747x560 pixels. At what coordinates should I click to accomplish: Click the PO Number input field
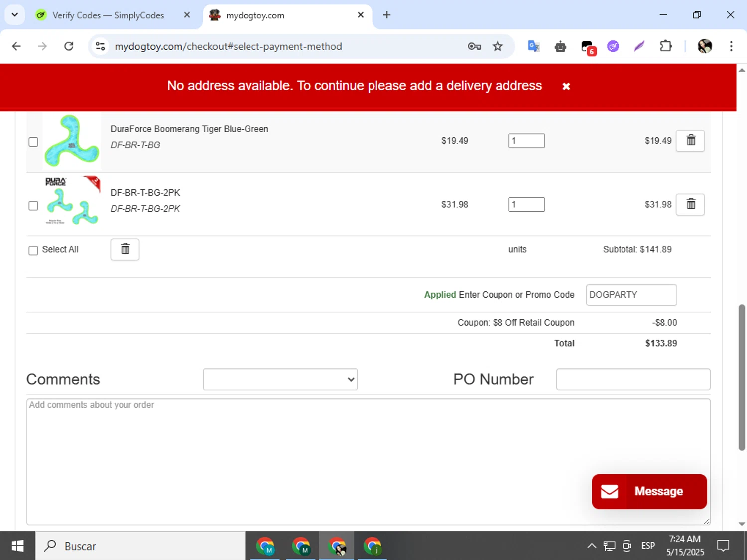click(633, 379)
